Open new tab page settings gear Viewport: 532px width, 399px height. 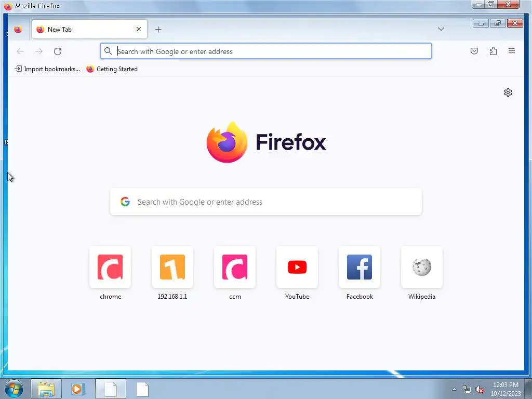pos(508,92)
